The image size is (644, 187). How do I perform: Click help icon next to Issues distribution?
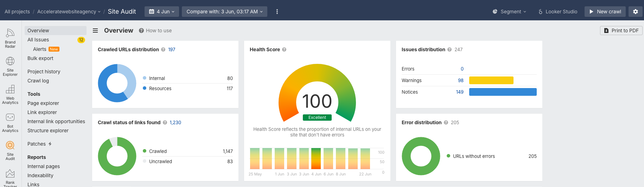coord(449,49)
